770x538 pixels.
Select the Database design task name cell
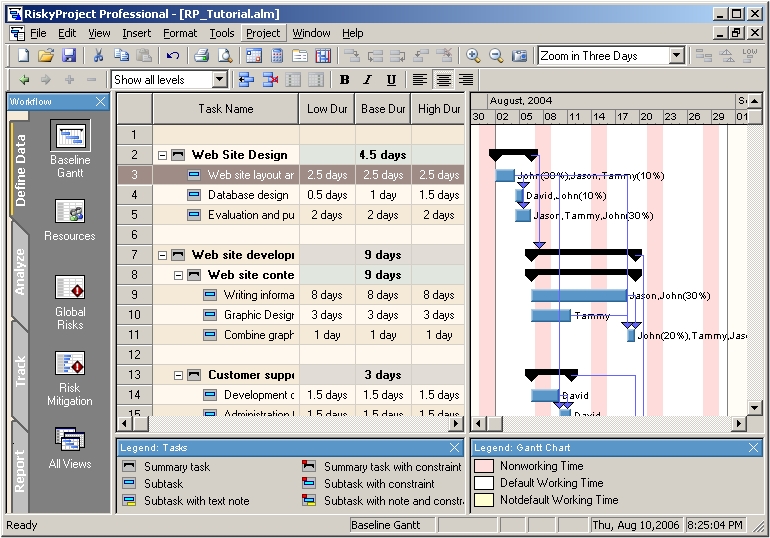coord(226,195)
